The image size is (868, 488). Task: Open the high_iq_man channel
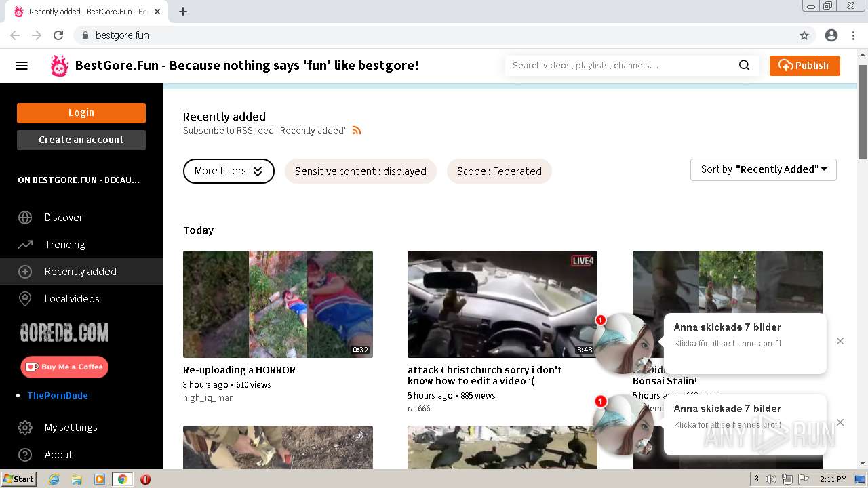[x=208, y=398]
